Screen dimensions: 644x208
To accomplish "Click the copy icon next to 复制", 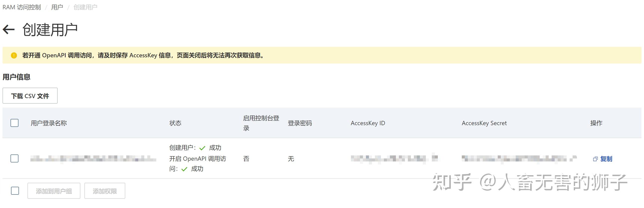I will (595, 159).
